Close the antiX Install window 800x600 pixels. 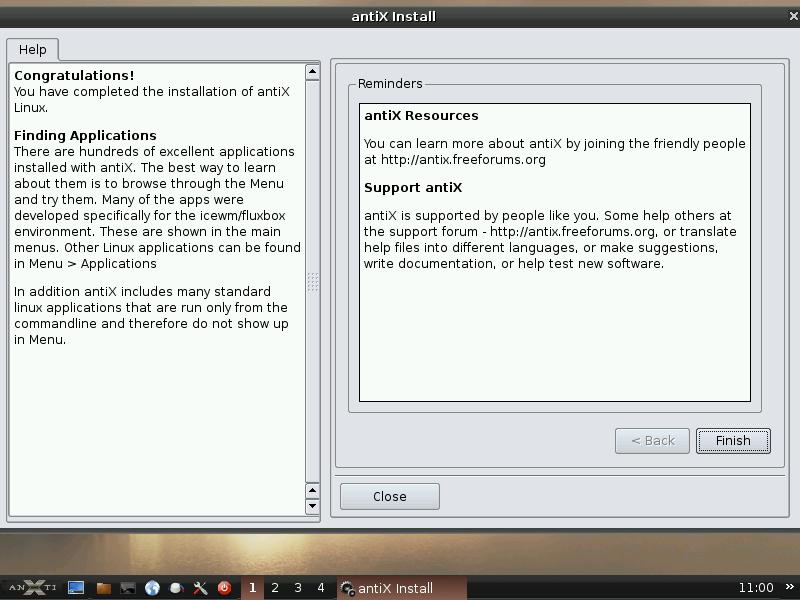pos(793,16)
